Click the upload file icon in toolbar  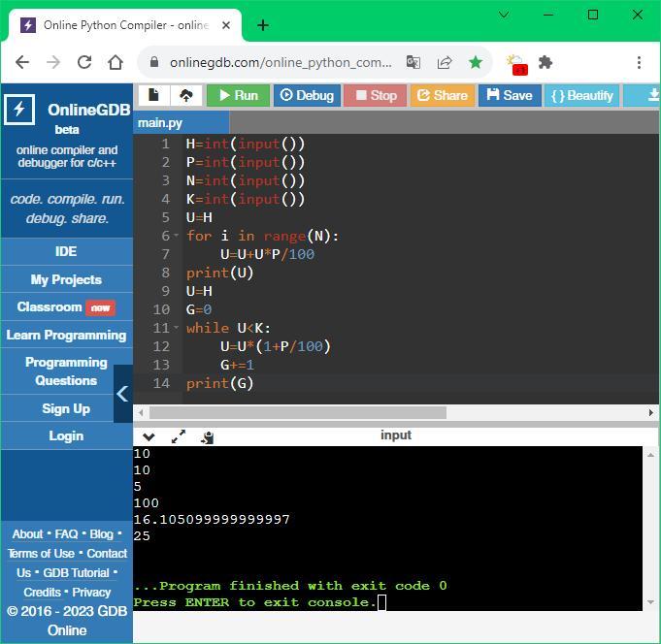[x=185, y=95]
